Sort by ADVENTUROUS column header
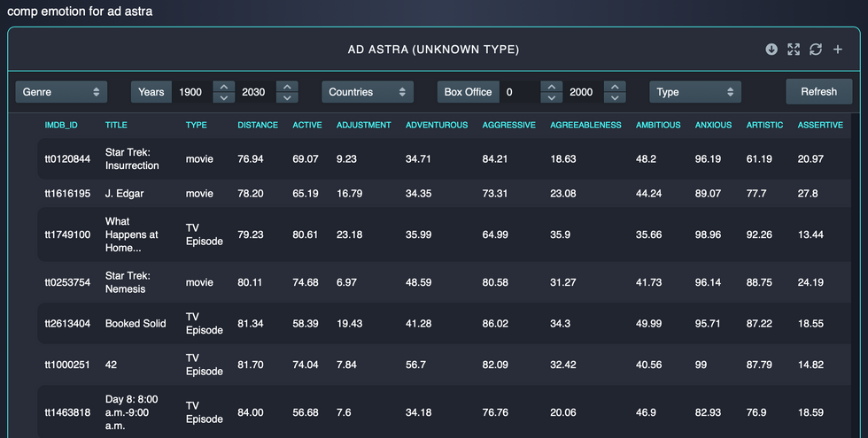The height and width of the screenshot is (438, 868). [437, 125]
